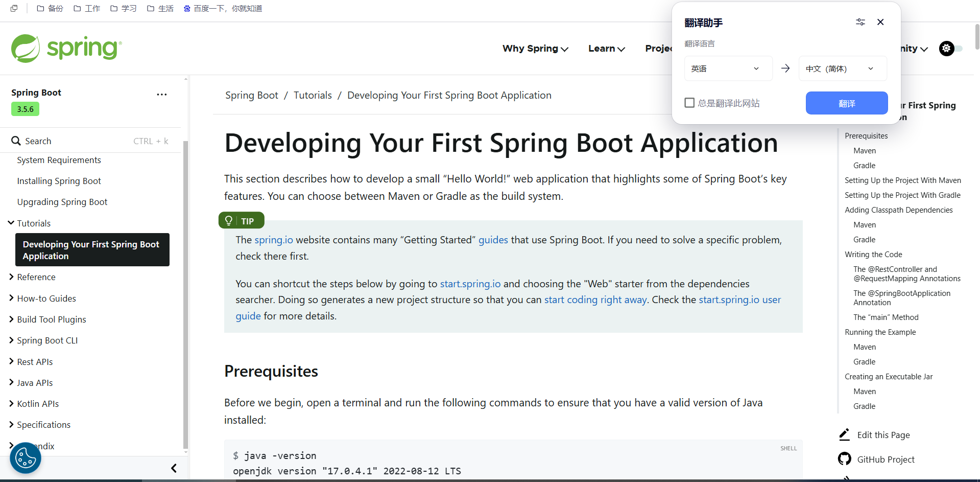
Task: Open the 生活 bookmark folder
Action: tap(160, 8)
